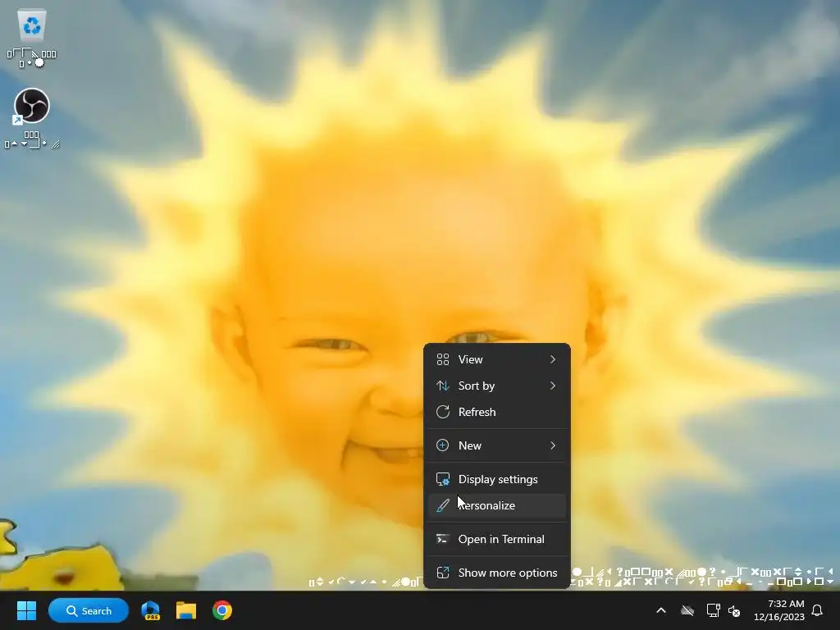Click the arrows icon beside Sort by
The height and width of the screenshot is (630, 840).
coord(442,386)
